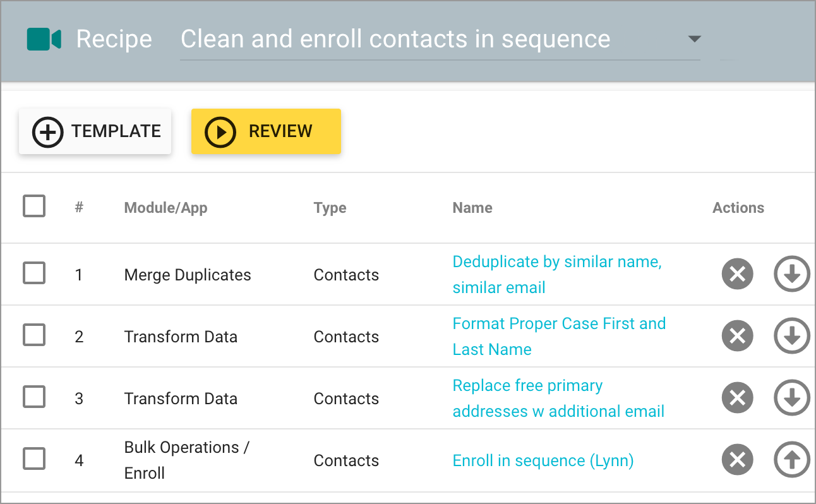Delete step 3 using its circular X icon
Viewport: 816px width, 504px height.
click(737, 397)
